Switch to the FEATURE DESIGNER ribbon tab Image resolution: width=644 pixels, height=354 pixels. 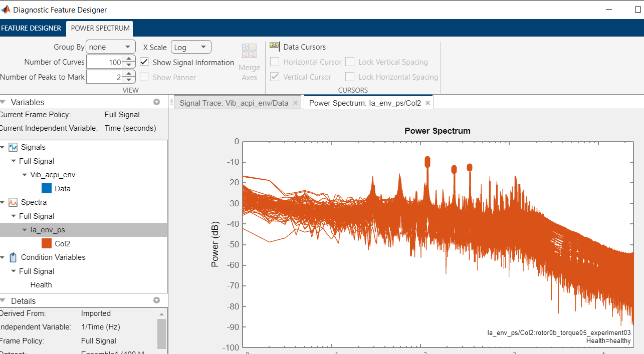(31, 28)
